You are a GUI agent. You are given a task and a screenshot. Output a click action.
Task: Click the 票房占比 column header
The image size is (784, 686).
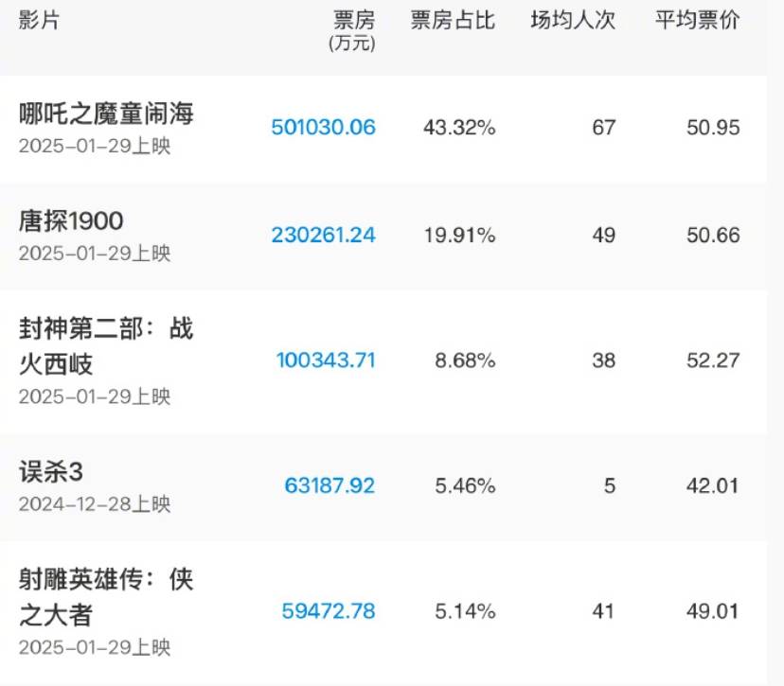tap(453, 21)
